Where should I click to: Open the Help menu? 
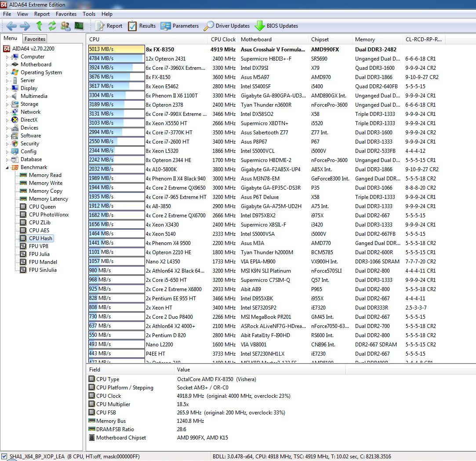coord(107,14)
